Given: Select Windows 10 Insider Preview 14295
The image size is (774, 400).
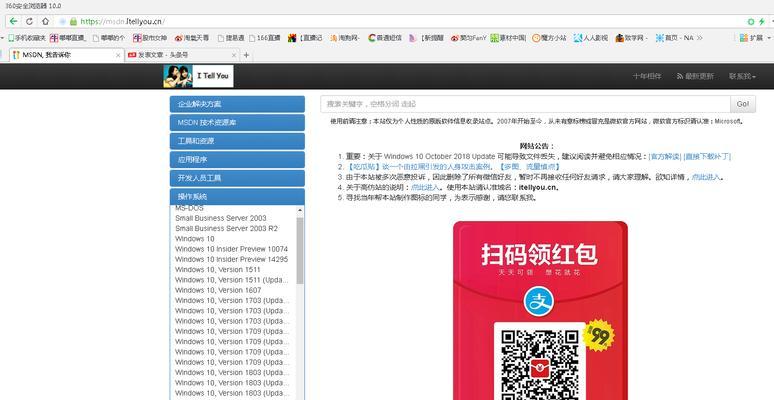Looking at the screenshot, I should coord(232,259).
